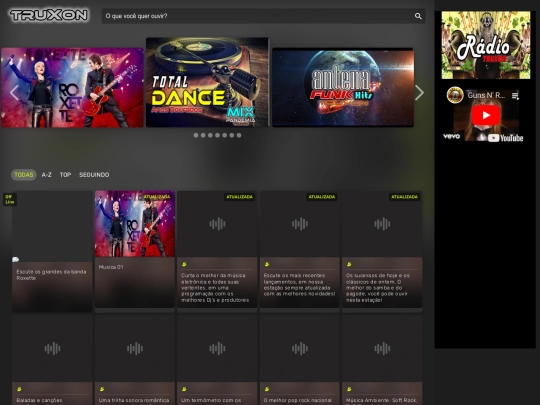
Task: Click ATUALIZADA badge on samba e pagode card
Action: pyautogui.click(x=405, y=197)
